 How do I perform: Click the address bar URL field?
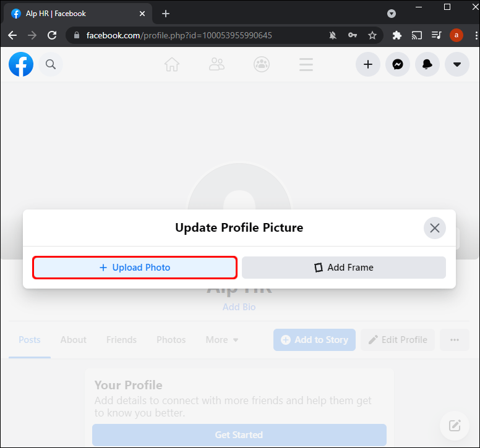(x=204, y=35)
